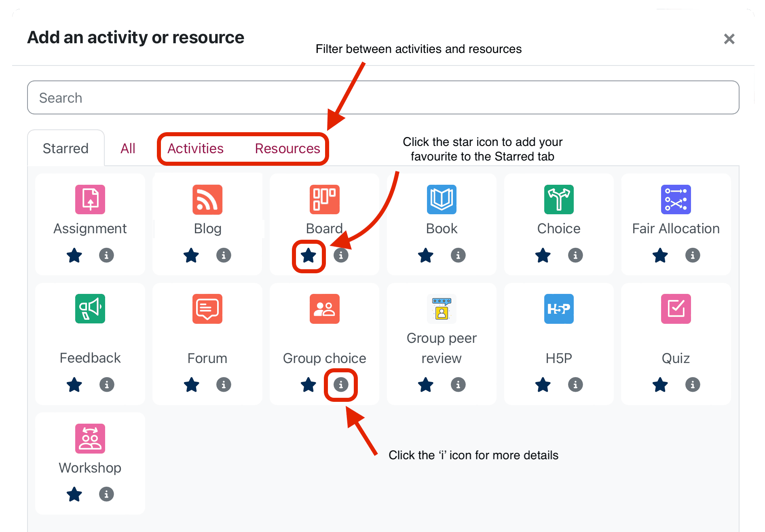Select the Workshop activity icon

pos(90,439)
